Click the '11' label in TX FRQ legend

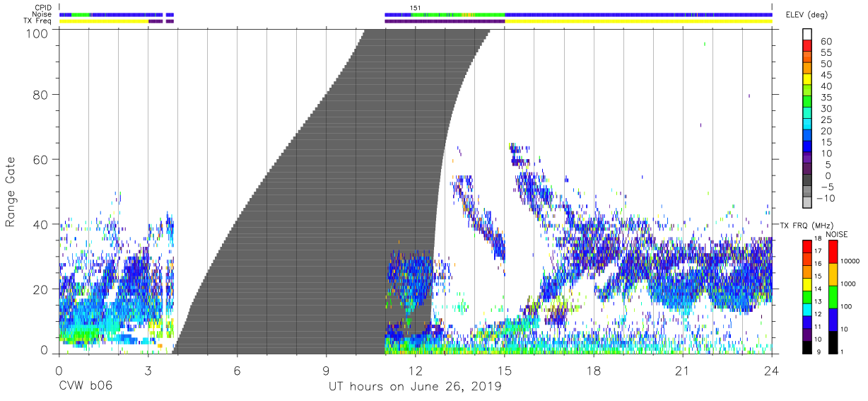tap(818, 327)
